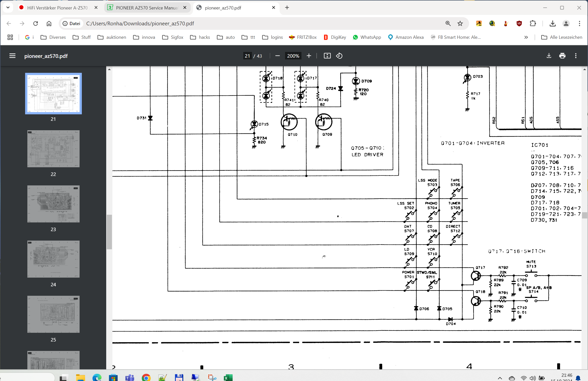
Task: Open the hacks bookmarks folder
Action: point(200,37)
